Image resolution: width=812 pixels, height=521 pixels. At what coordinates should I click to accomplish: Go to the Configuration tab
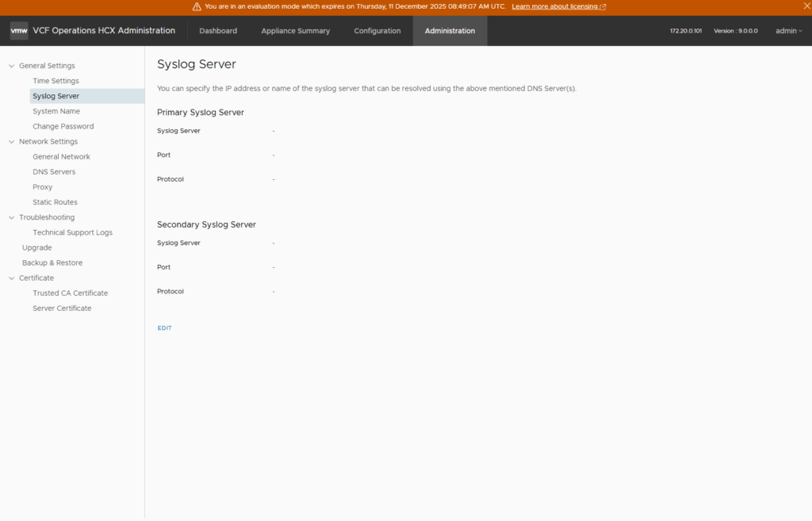[x=377, y=31]
